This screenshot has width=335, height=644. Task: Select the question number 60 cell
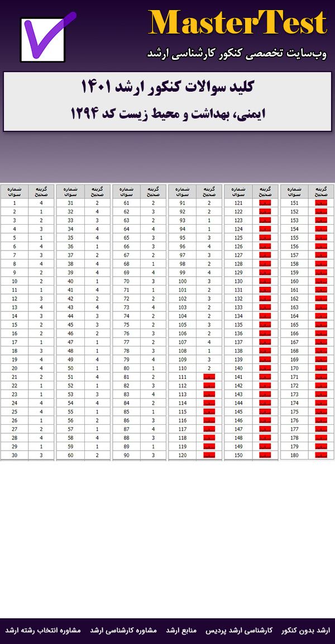70,456
